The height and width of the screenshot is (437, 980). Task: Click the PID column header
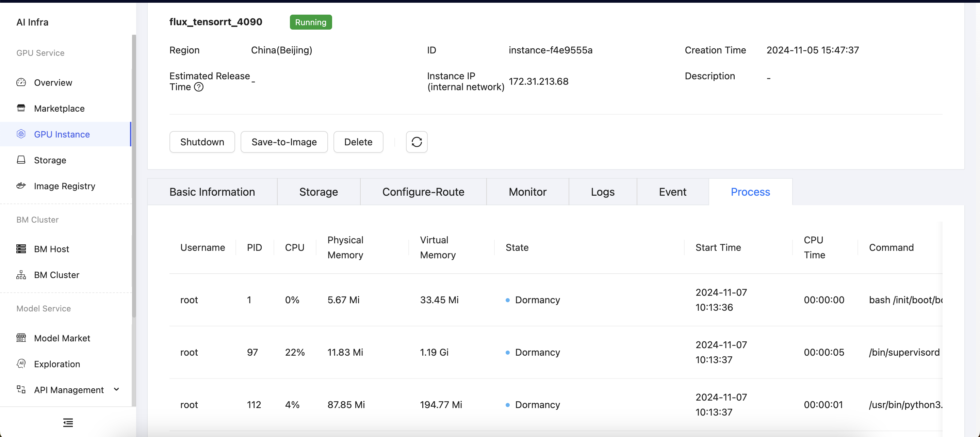254,247
